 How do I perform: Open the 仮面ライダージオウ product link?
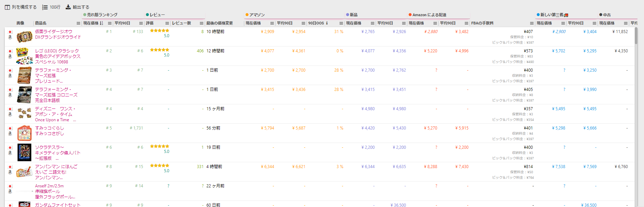pyautogui.click(x=54, y=31)
